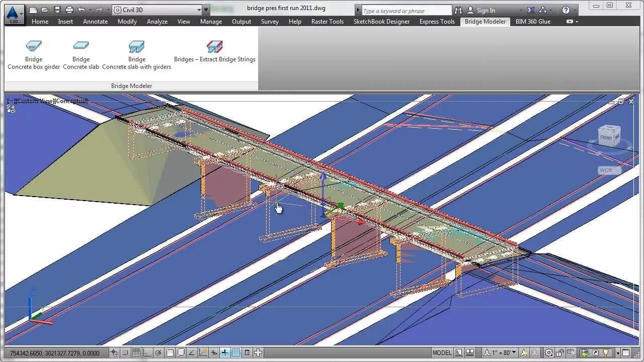Image resolution: width=644 pixels, height=362 pixels.
Task: Open a file with the folder icon
Action: click(x=45, y=10)
